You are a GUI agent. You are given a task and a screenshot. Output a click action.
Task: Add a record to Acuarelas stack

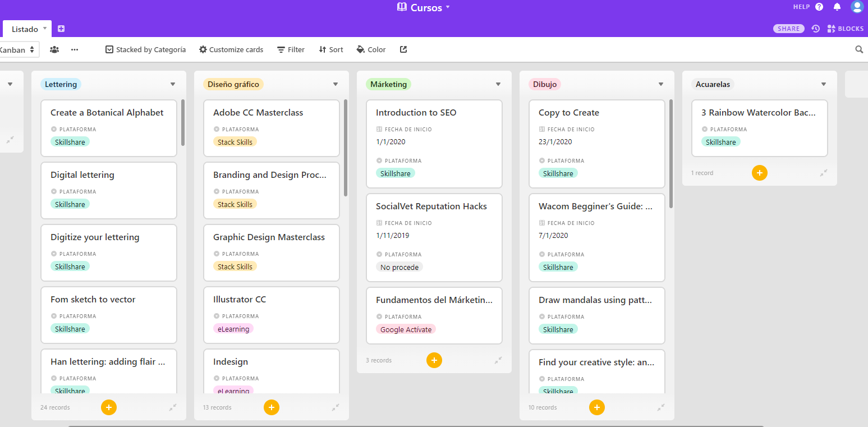(760, 173)
